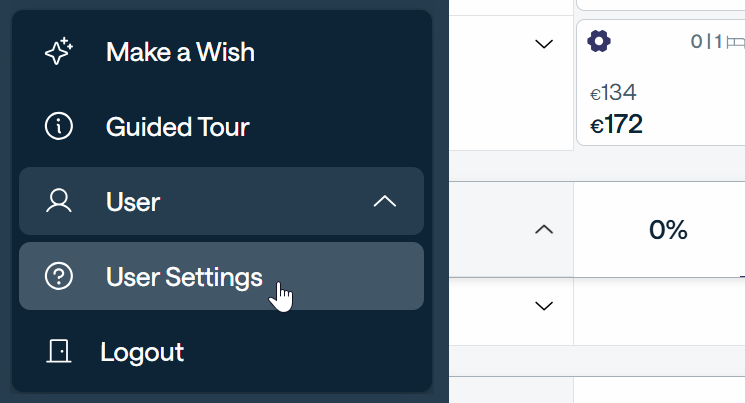The height and width of the screenshot is (403, 745).
Task: Expand the chevron-down left of the price card
Action: click(x=544, y=44)
